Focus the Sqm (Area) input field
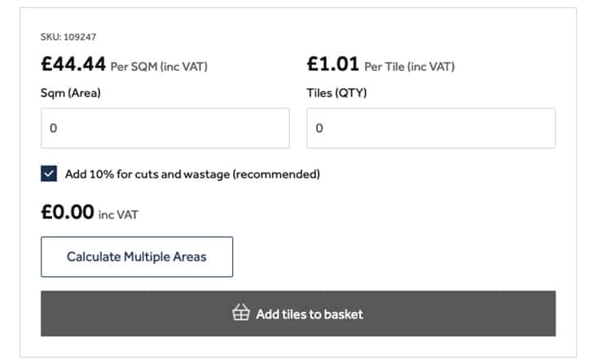 coord(165,128)
